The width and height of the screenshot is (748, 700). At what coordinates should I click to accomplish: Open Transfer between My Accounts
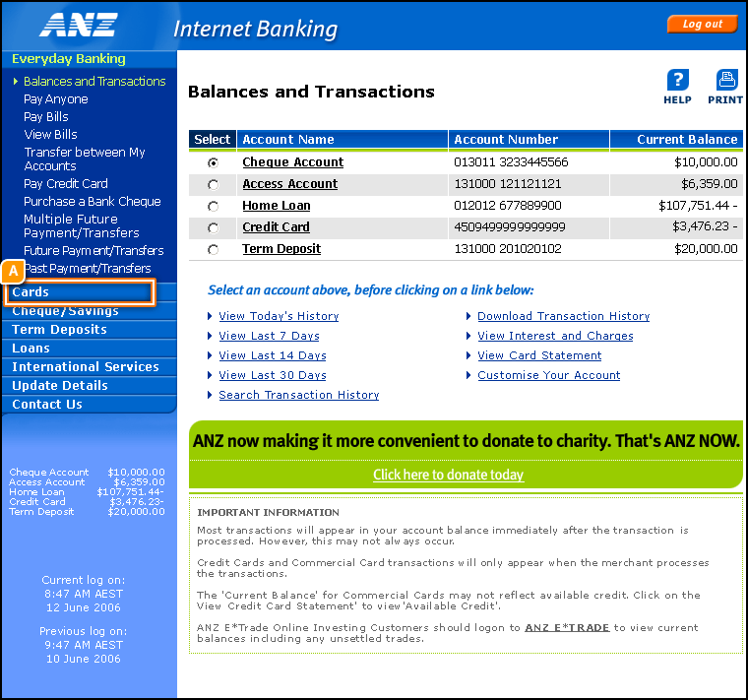(x=85, y=159)
